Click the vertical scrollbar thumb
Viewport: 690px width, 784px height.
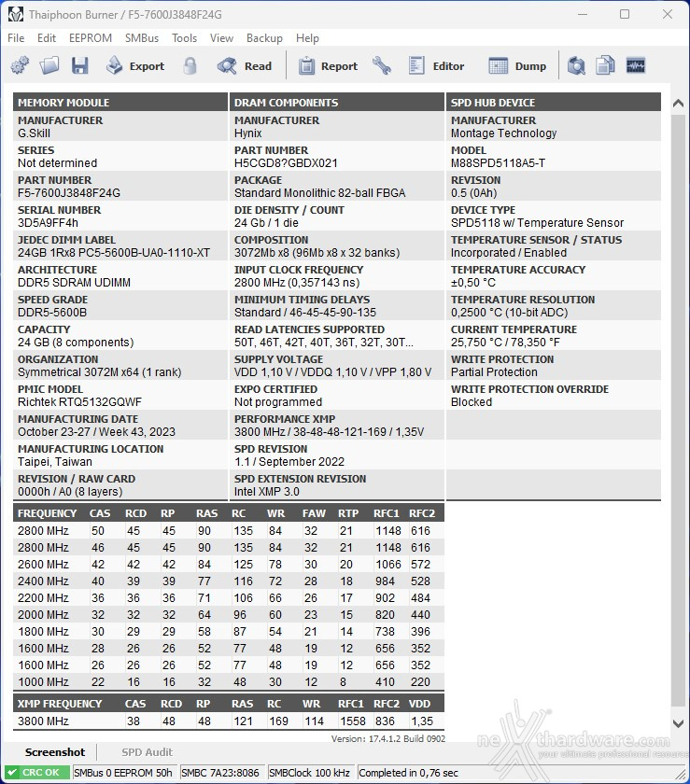(x=678, y=411)
